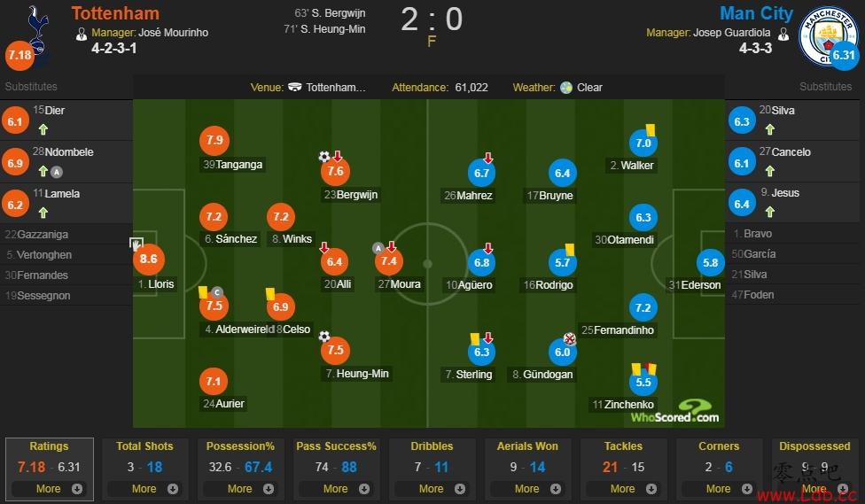Click the weather Clear icon
The width and height of the screenshot is (865, 504).
(x=566, y=88)
